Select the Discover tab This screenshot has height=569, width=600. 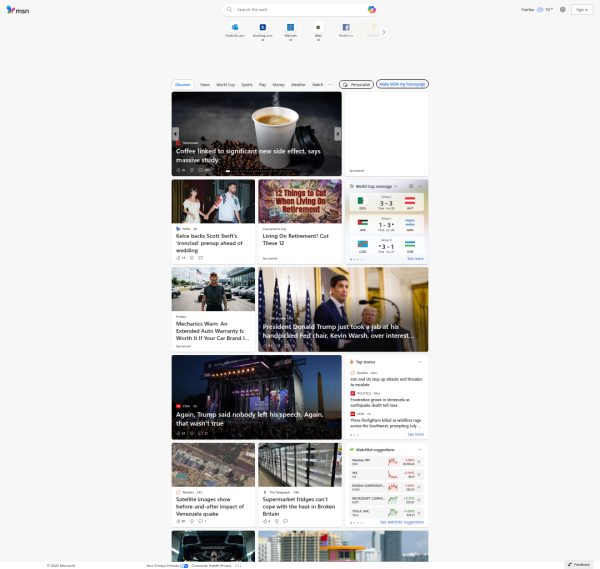pyautogui.click(x=183, y=85)
